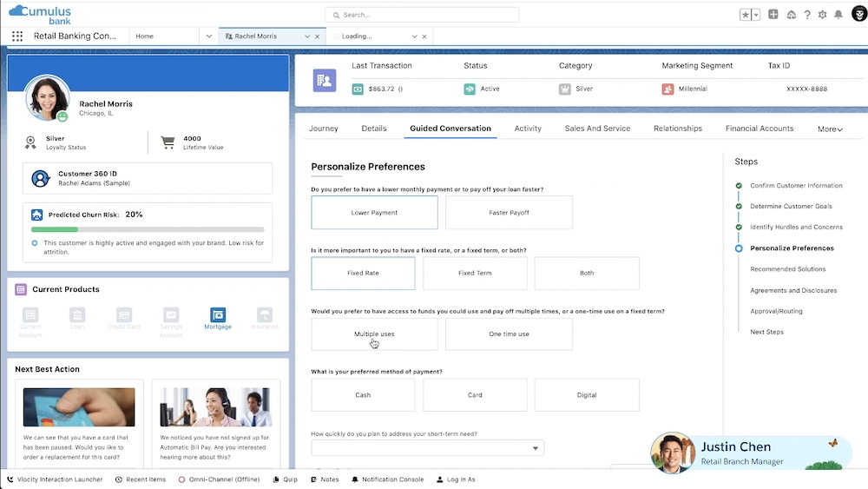This screenshot has height=489, width=868.
Task: Open the Notification Console utility
Action: [387, 479]
